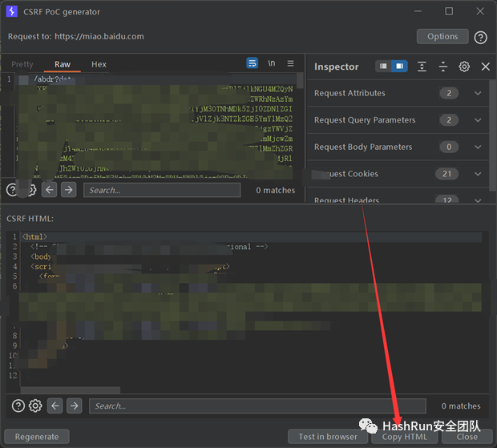
Task: Maximize the CSRF PoC generator window
Action: 449,11
